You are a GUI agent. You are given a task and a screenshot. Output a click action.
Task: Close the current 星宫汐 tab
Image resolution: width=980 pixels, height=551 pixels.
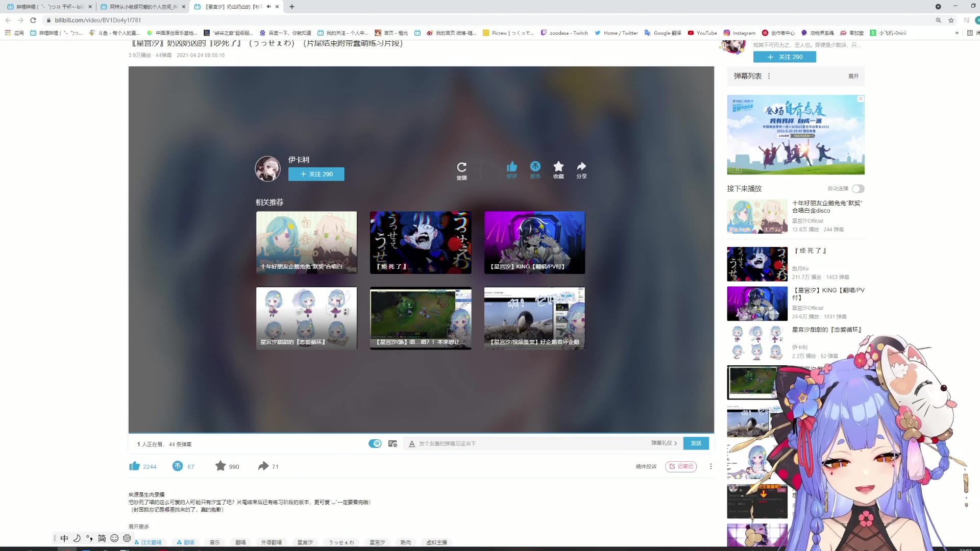[x=277, y=7]
